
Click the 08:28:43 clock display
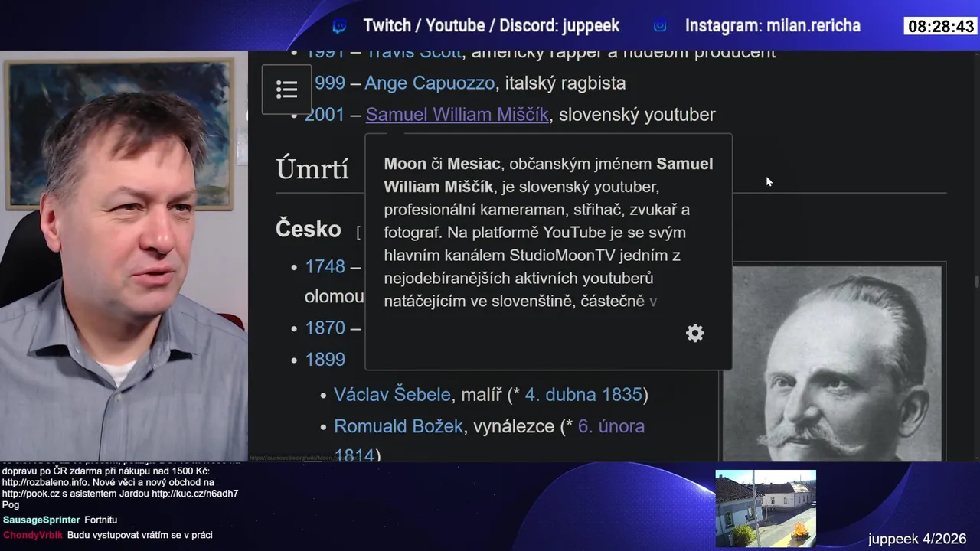pyautogui.click(x=940, y=27)
